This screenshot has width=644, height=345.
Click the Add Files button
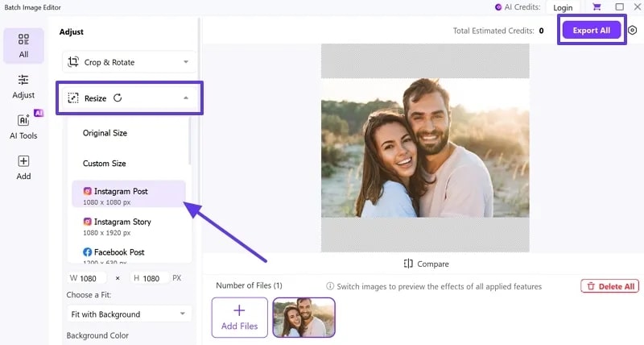pyautogui.click(x=239, y=318)
